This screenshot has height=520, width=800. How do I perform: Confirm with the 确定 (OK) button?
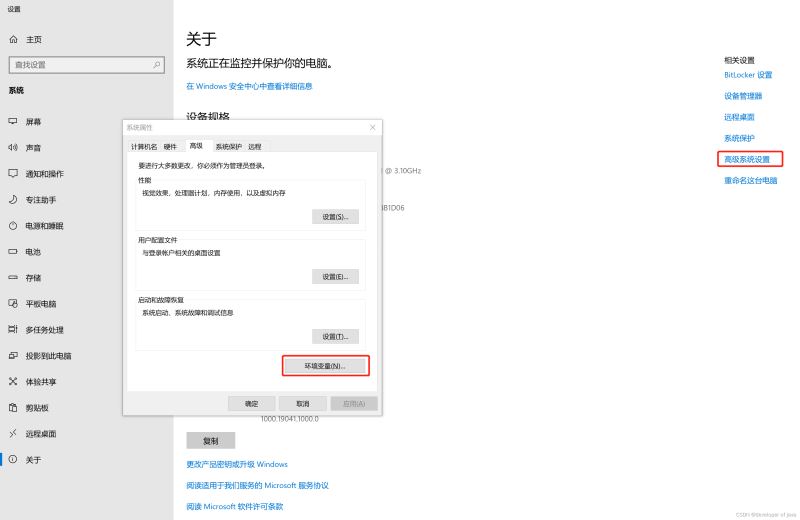point(252,404)
